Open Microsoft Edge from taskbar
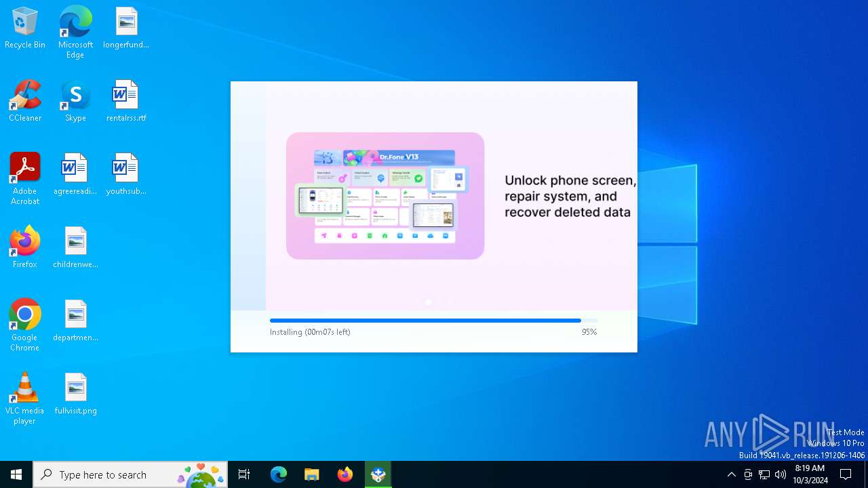This screenshot has height=488, width=868. 279,474
